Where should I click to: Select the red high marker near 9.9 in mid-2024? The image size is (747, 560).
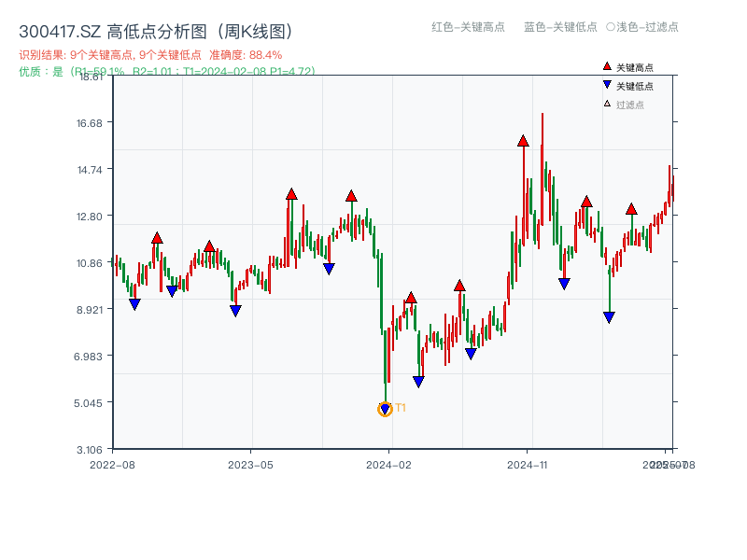coord(459,286)
